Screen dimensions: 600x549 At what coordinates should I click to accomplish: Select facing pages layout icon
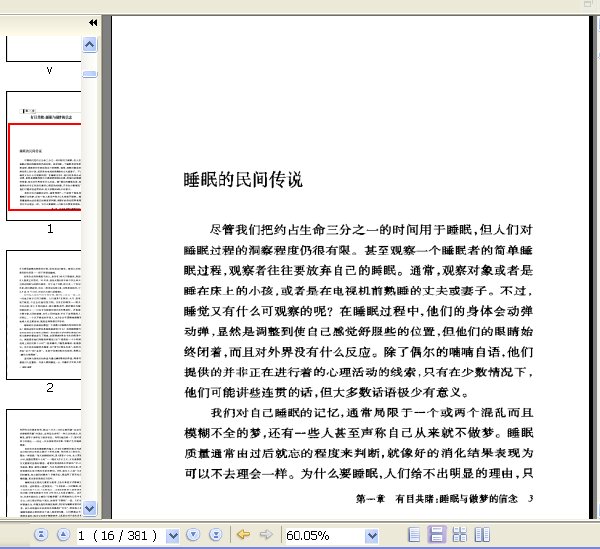click(482, 534)
